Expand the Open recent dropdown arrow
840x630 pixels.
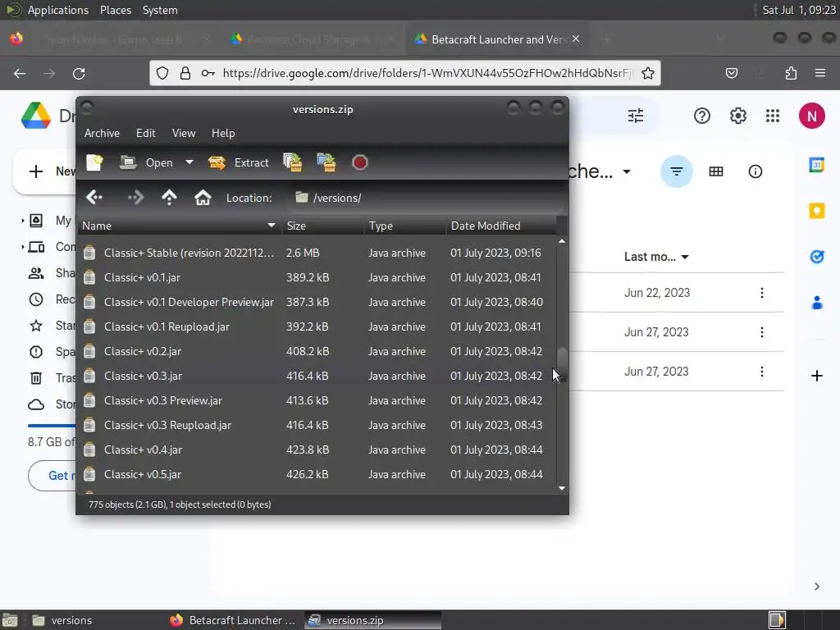[189, 162]
